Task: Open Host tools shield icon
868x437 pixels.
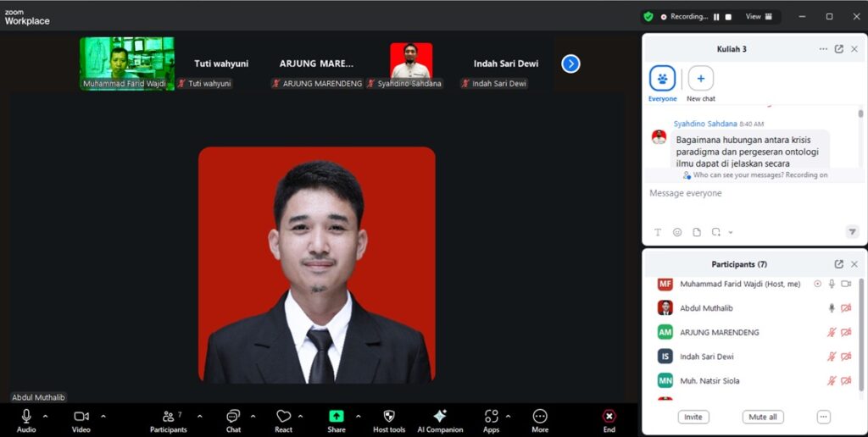Action: (389, 421)
